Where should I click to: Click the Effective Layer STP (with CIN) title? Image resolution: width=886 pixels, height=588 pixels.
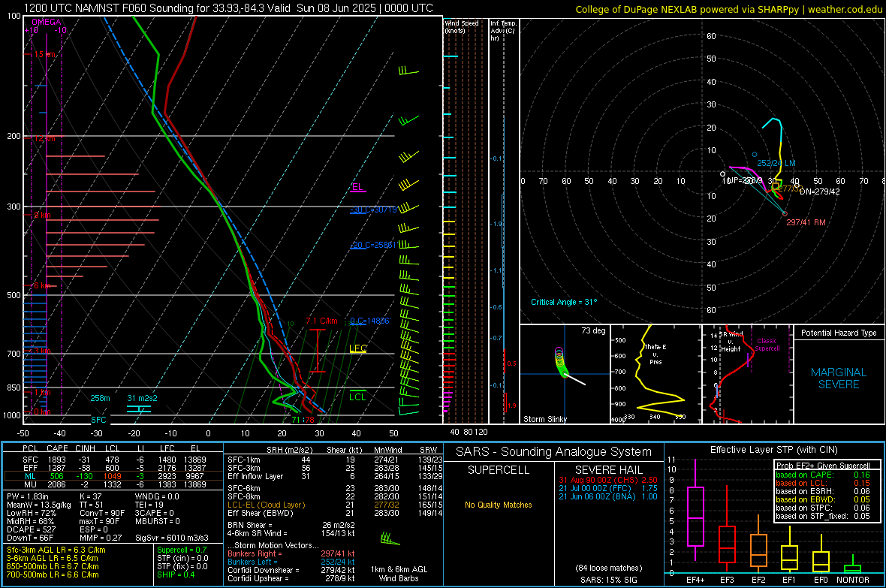click(773, 450)
